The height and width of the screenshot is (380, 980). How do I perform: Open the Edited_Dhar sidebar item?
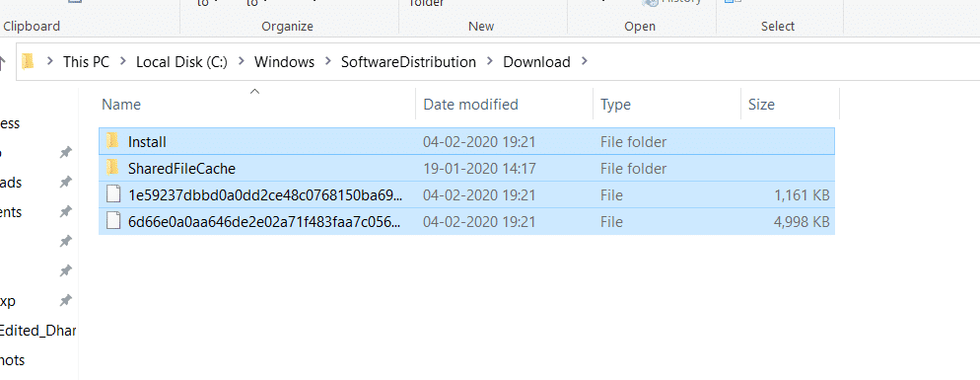[x=37, y=331]
